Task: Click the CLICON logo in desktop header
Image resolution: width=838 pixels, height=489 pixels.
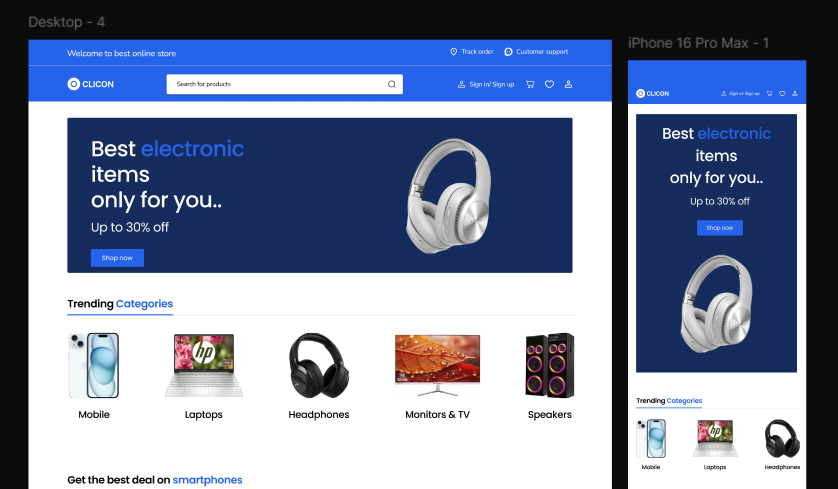Action: 91,84
